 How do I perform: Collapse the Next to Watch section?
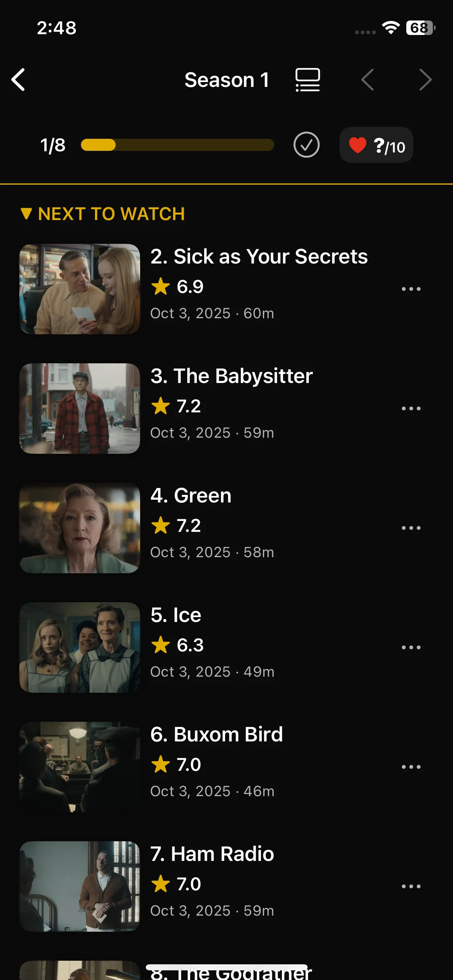point(103,214)
